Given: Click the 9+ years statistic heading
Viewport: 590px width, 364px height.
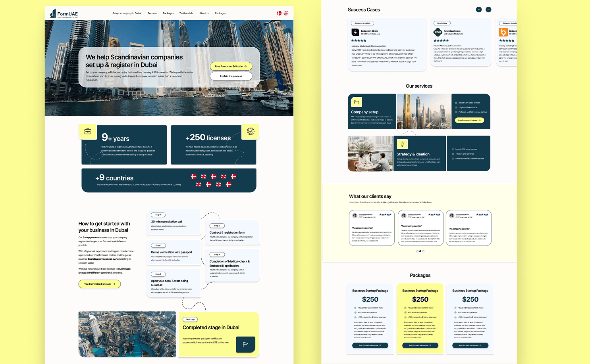Looking at the screenshot, I should point(116,138).
